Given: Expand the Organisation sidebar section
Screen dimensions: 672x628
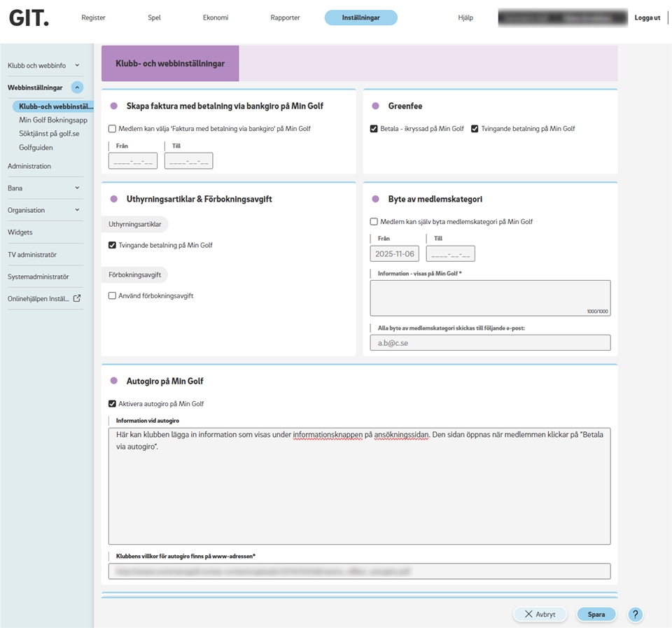Looking at the screenshot, I should [x=77, y=210].
